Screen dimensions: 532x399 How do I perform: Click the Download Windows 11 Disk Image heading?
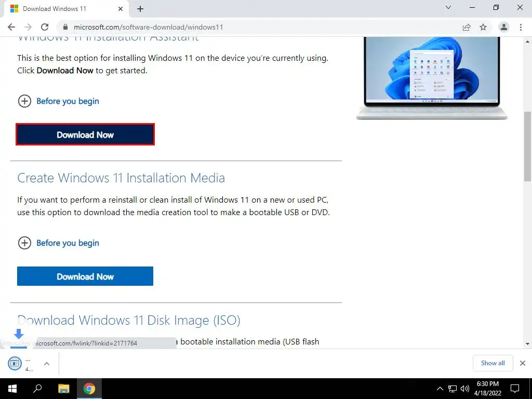point(129,320)
